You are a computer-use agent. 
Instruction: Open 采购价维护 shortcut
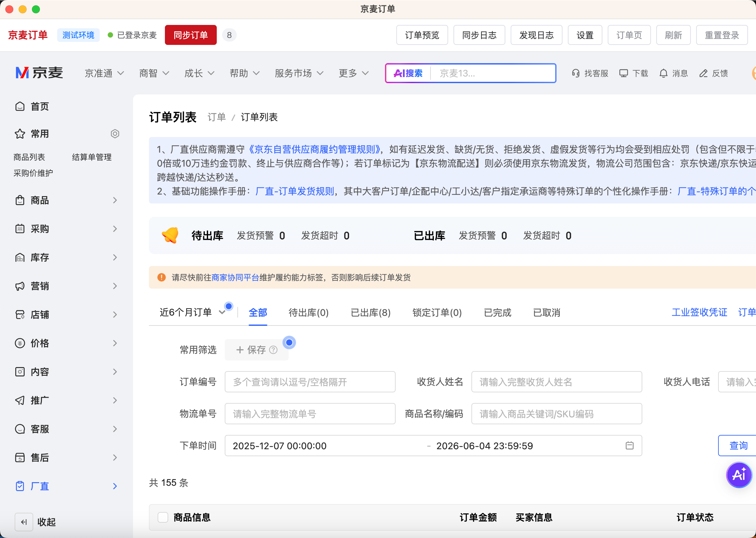[x=33, y=173]
